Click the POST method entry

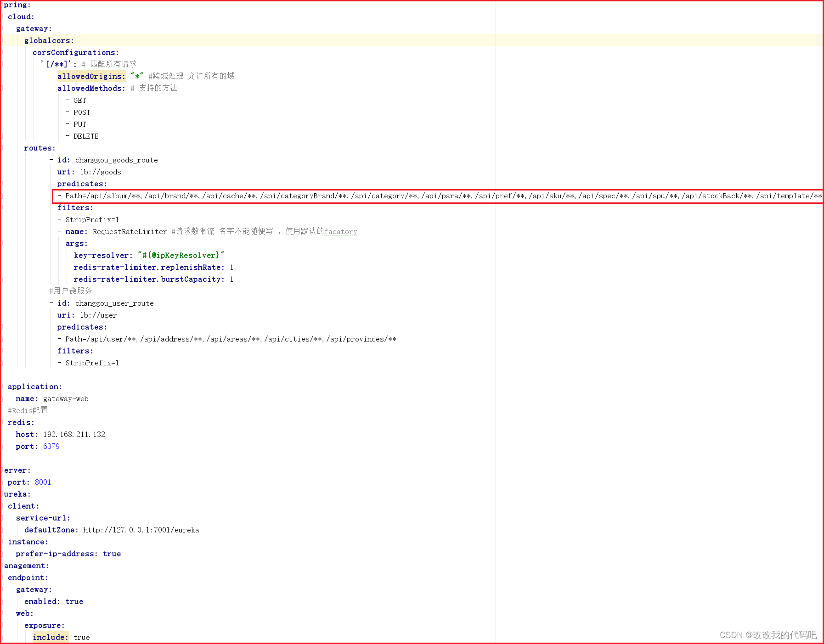(82, 112)
